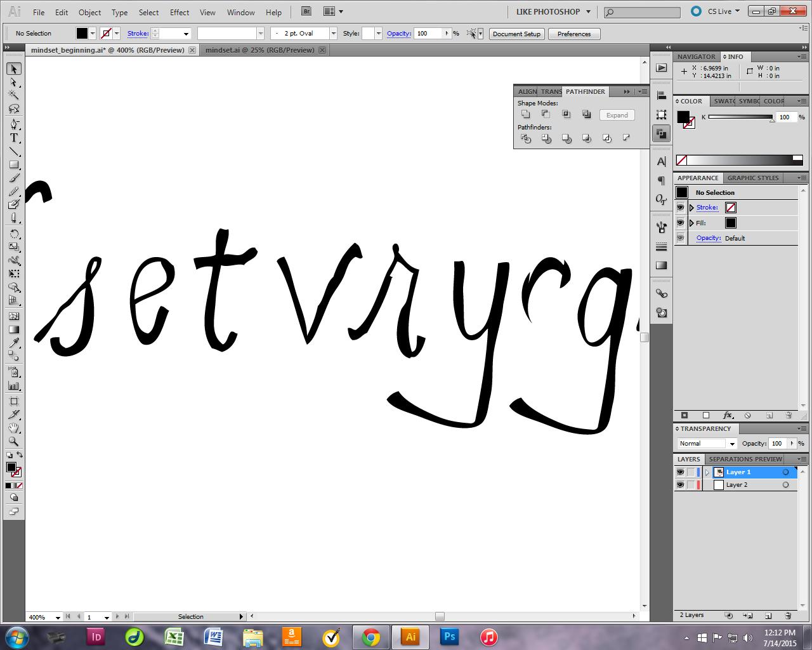Toggle lock column for Layer 2
Screen dimensions: 812x650
tap(691, 485)
